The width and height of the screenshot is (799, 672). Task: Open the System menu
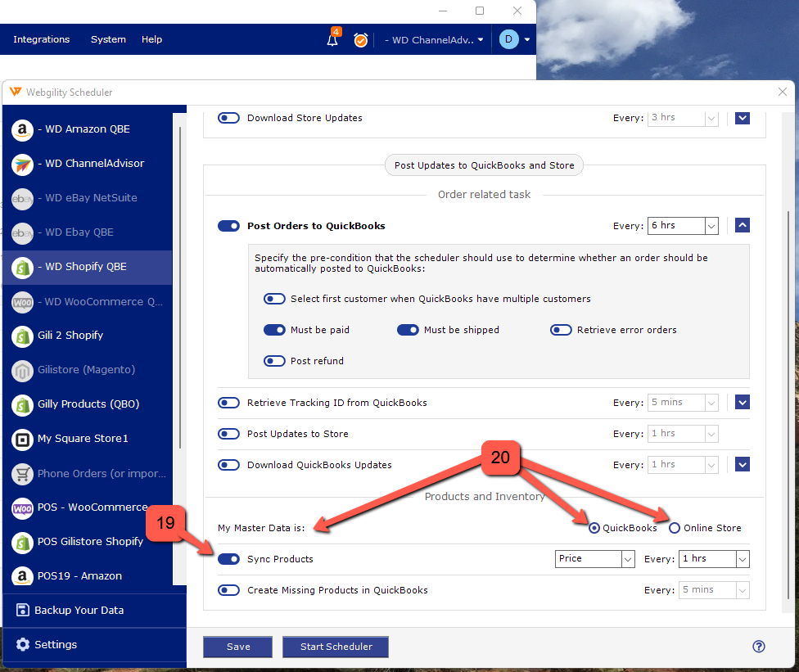point(108,39)
